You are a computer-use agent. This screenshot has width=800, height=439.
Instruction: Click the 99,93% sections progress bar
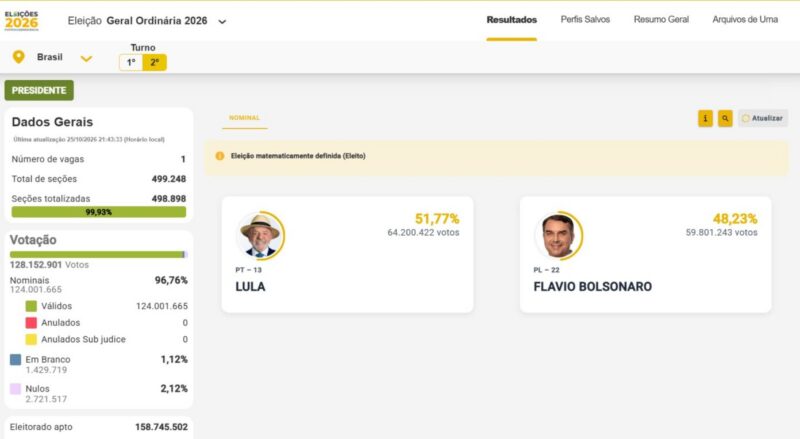coord(98,212)
